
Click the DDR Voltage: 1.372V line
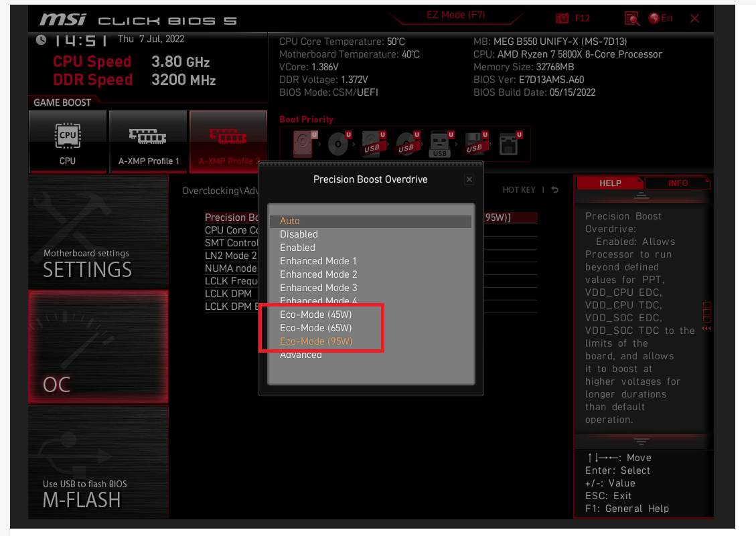[x=323, y=80]
